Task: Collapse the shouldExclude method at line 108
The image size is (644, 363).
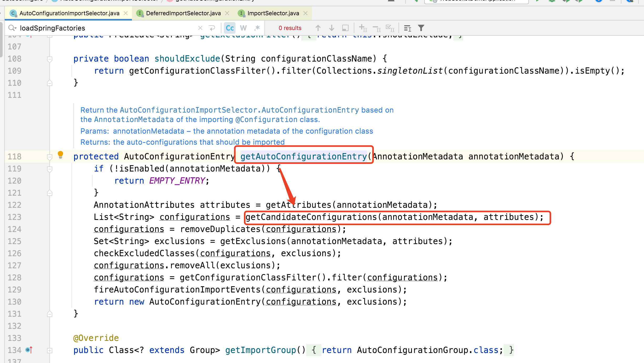Action: (x=50, y=59)
